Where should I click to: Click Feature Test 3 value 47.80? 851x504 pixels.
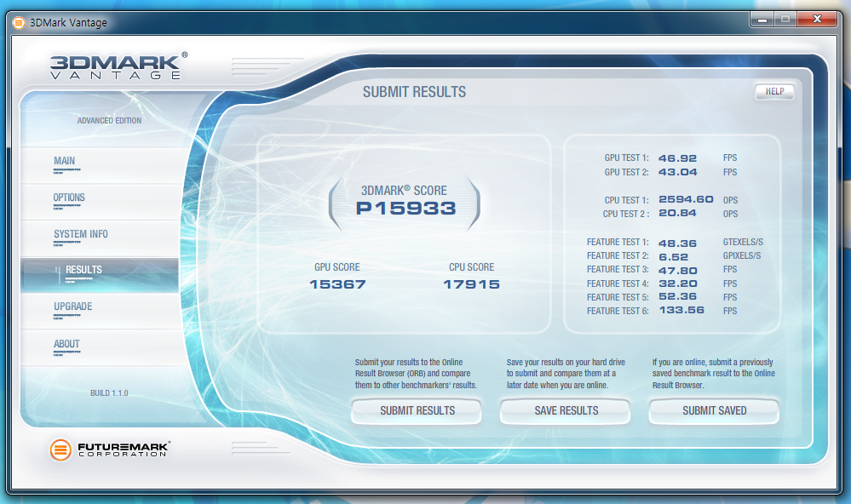pyautogui.click(x=678, y=271)
